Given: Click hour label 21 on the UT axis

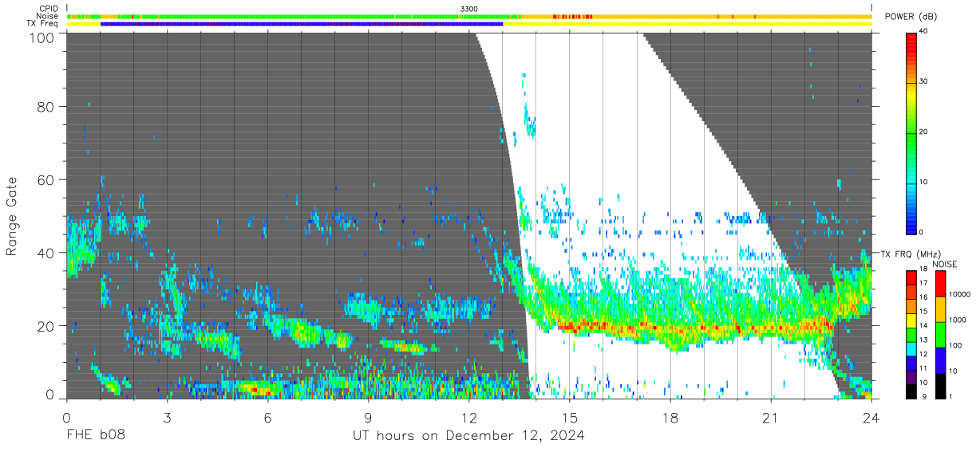Looking at the screenshot, I should 770,418.
